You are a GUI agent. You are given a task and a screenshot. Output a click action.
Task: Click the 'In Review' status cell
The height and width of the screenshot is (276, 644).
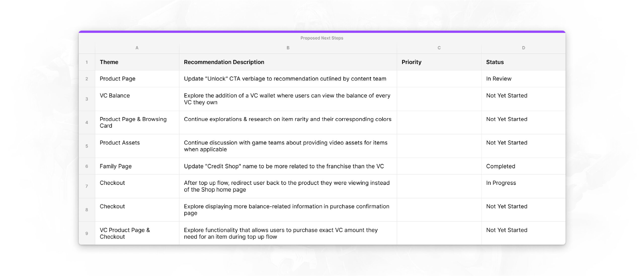(523, 79)
